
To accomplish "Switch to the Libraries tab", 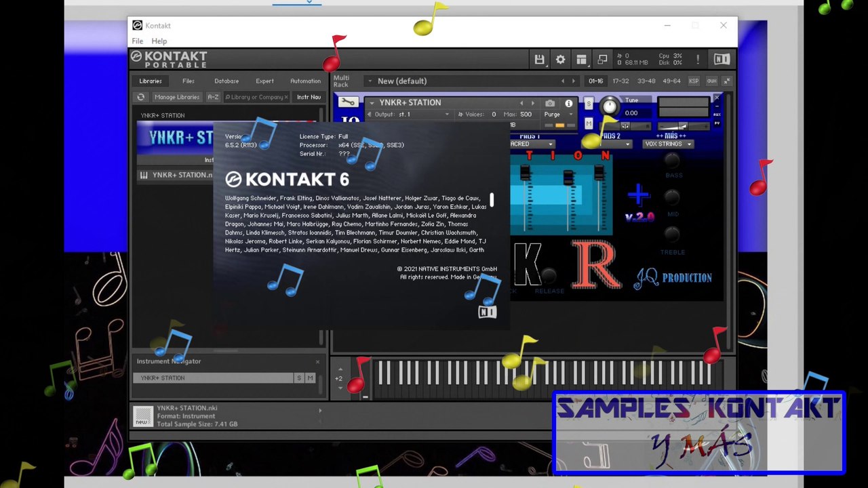I will [151, 81].
